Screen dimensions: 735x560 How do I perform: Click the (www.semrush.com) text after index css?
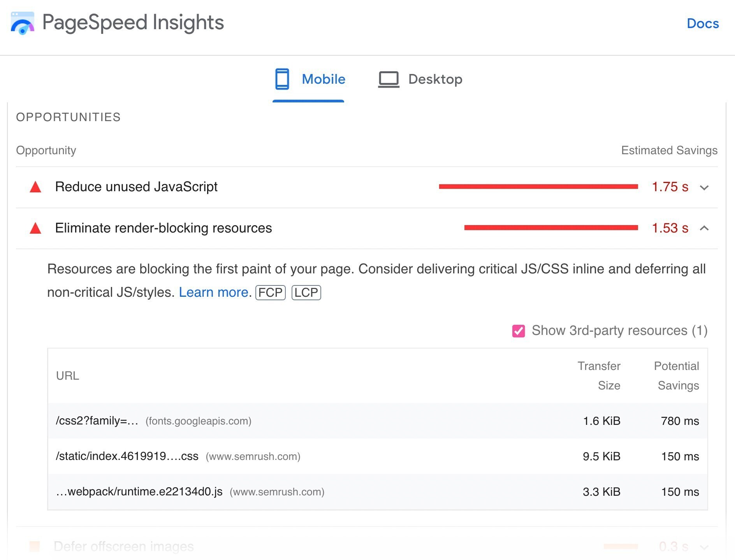tap(253, 457)
